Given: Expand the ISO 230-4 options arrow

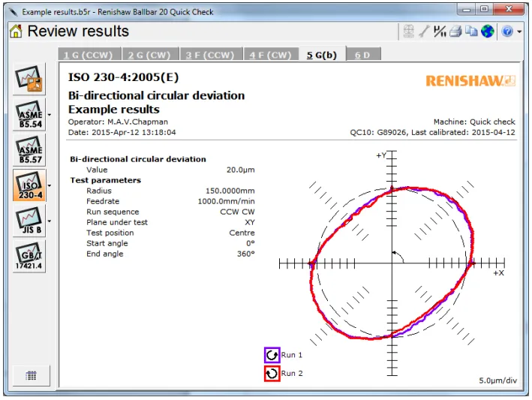Looking at the screenshot, I should pyautogui.click(x=50, y=185).
